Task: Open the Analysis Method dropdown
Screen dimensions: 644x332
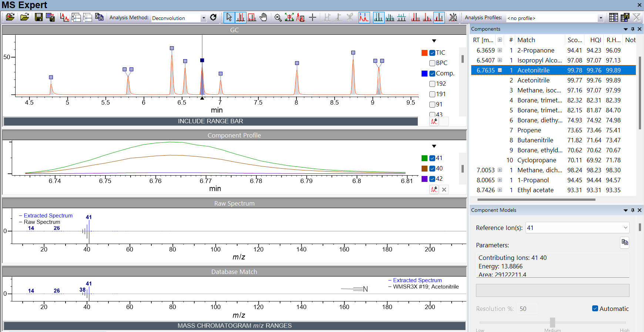Action: click(203, 18)
